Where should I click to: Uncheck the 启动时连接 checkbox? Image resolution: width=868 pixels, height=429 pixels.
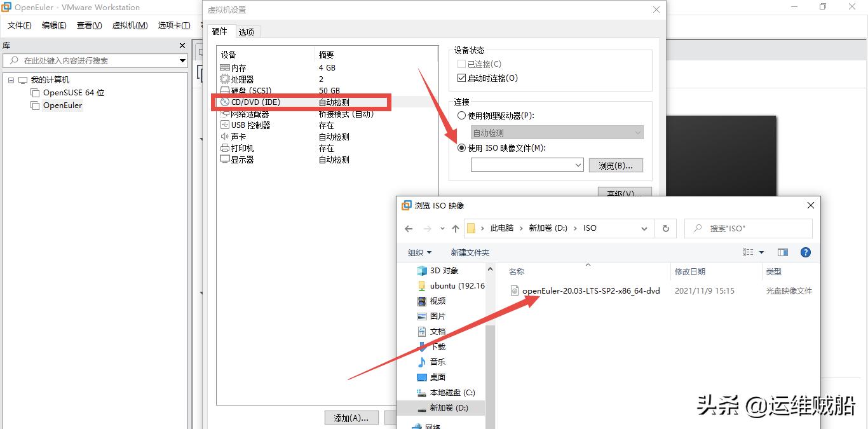pyautogui.click(x=461, y=79)
